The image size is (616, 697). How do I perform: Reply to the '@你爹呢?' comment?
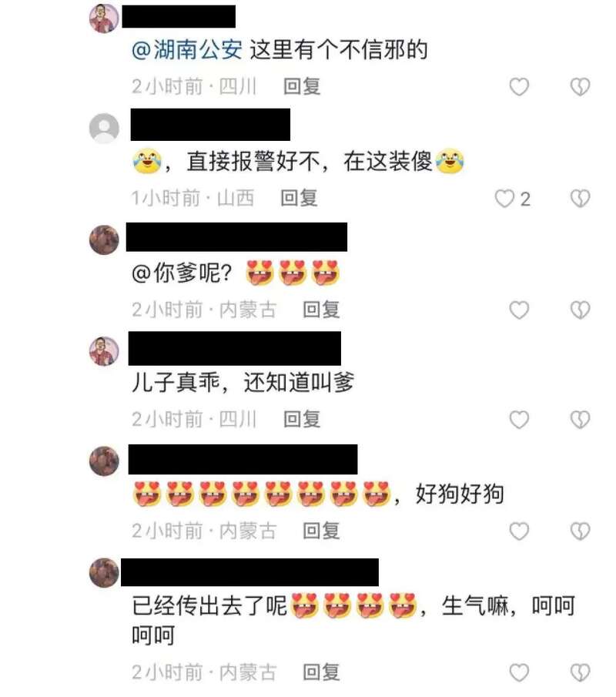tap(321, 310)
